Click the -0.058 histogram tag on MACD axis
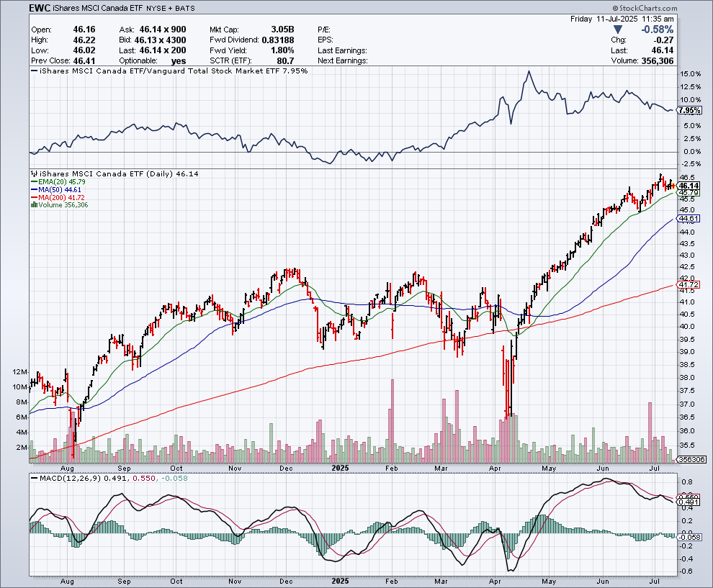Image resolution: width=713 pixels, height=588 pixels. pyautogui.click(x=690, y=537)
